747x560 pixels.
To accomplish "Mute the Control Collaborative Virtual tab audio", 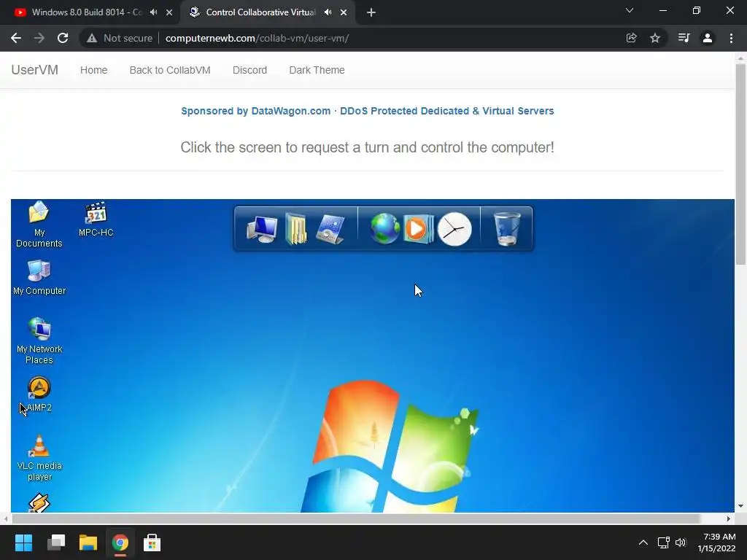I will [328, 12].
